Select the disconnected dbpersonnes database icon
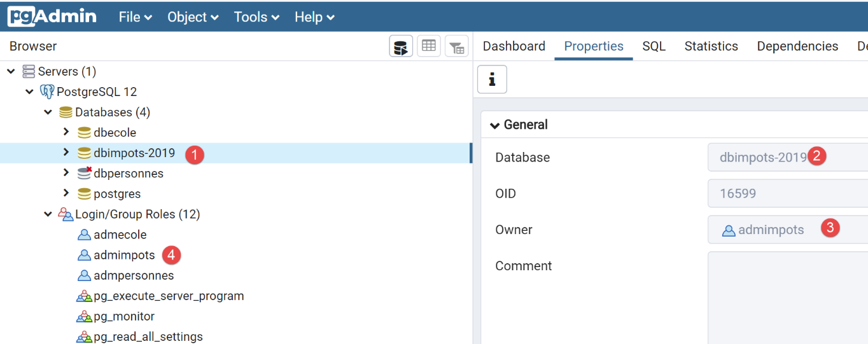The image size is (868, 344). (x=84, y=174)
